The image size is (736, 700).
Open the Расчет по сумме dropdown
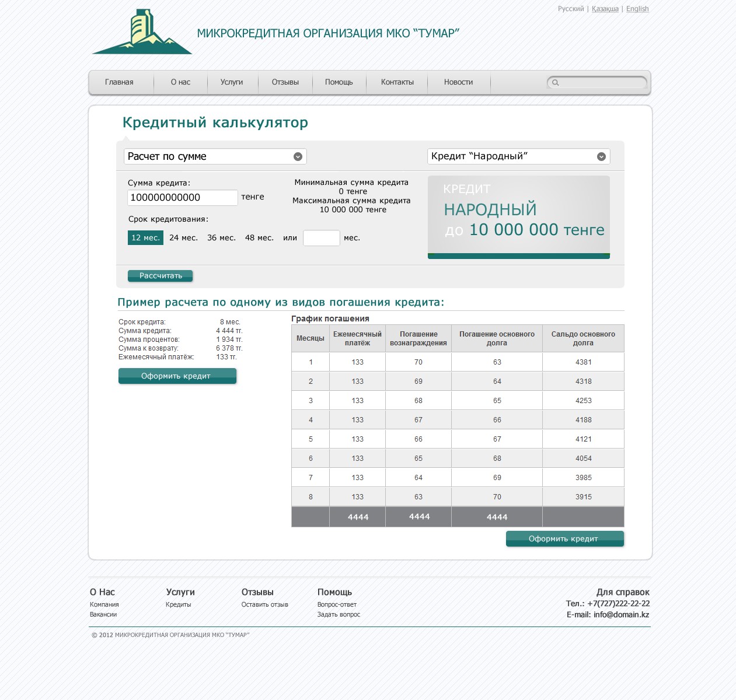click(215, 156)
